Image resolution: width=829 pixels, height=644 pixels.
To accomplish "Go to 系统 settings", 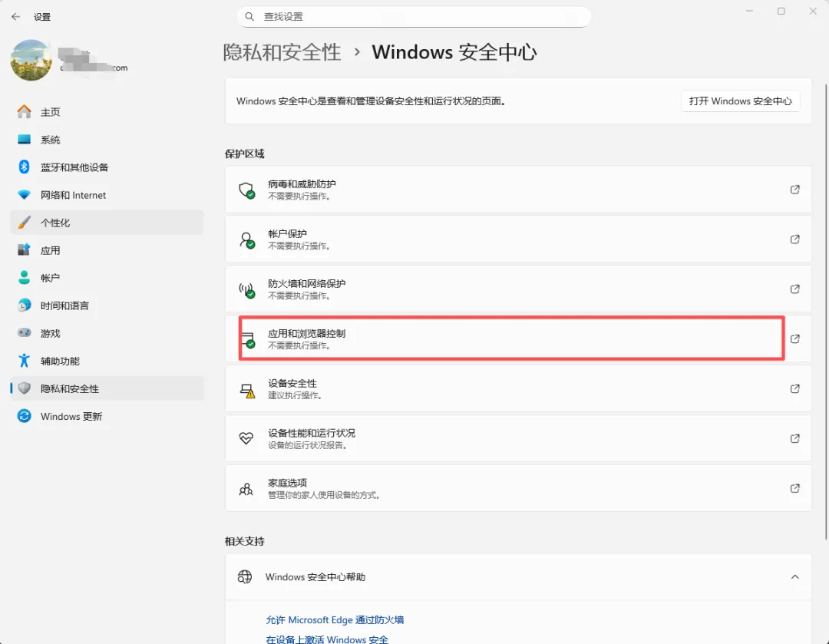I will 107,140.
